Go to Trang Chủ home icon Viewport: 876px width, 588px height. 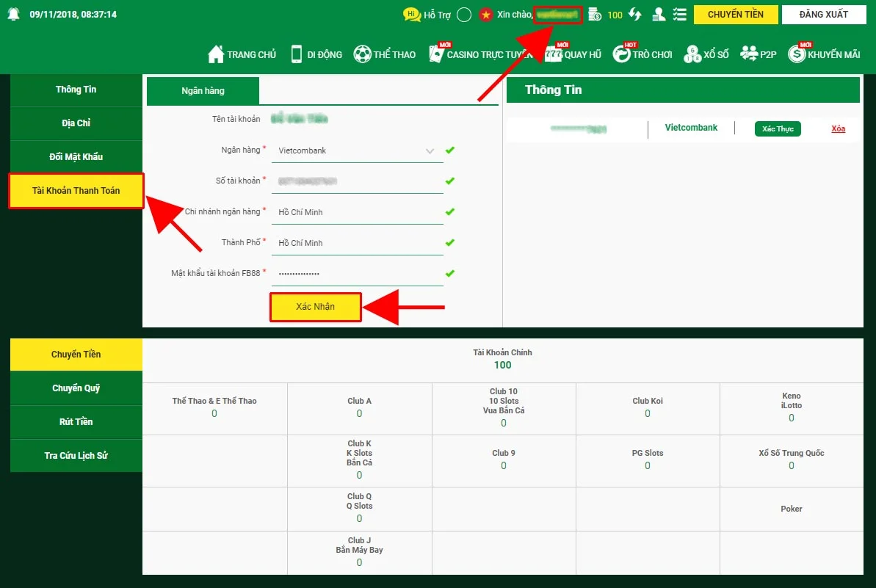pos(216,54)
